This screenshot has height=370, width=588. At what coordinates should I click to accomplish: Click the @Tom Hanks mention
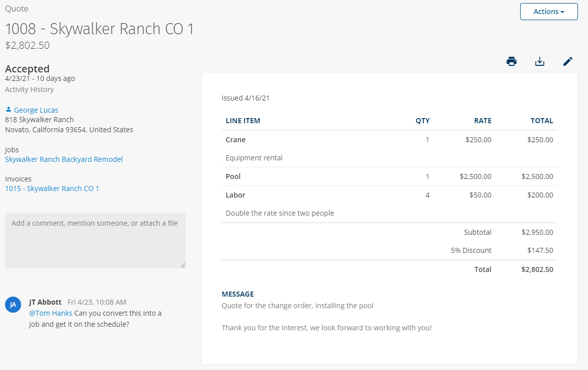[x=51, y=313]
